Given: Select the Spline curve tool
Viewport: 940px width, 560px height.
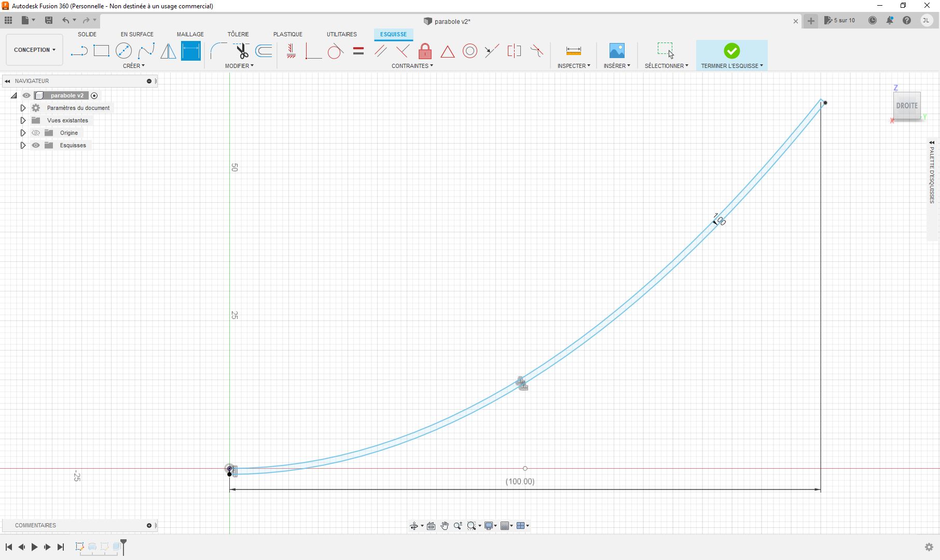Looking at the screenshot, I should 146,51.
